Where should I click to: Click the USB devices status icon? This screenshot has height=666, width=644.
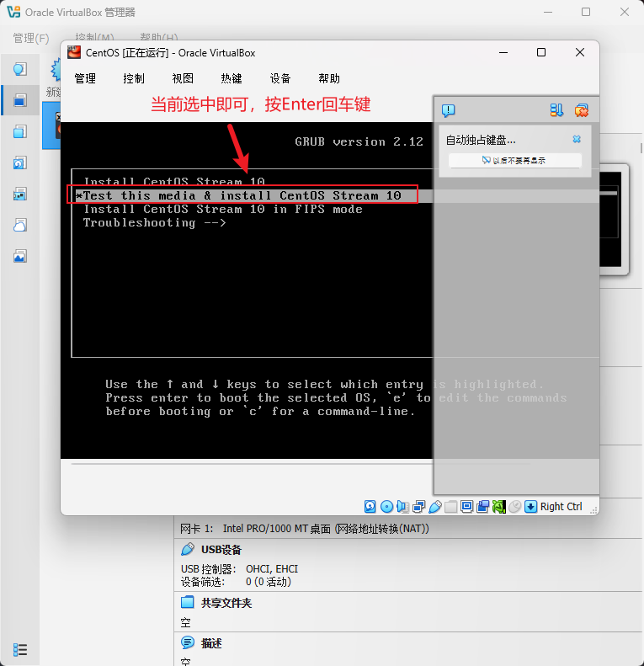coord(435,506)
